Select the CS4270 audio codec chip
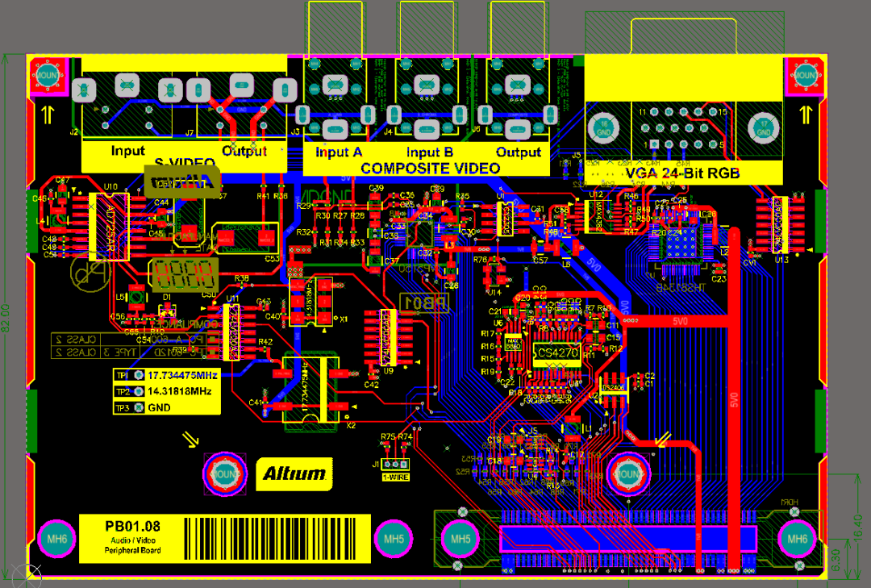Screen dimensions: 871x588 tap(556, 352)
